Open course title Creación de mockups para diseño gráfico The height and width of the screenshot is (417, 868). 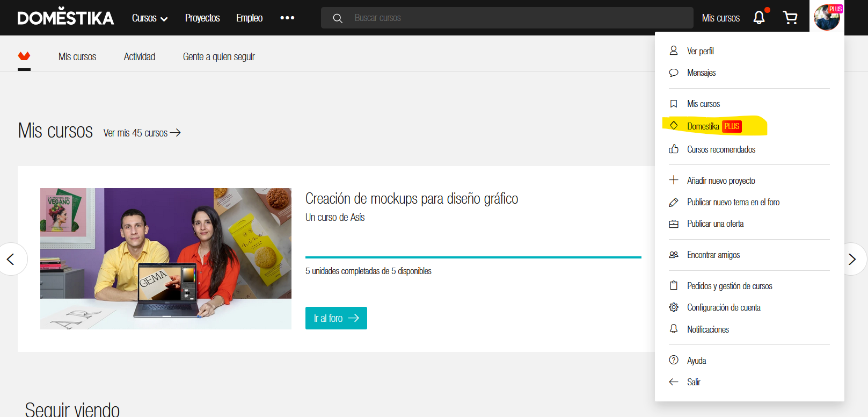[x=412, y=199]
